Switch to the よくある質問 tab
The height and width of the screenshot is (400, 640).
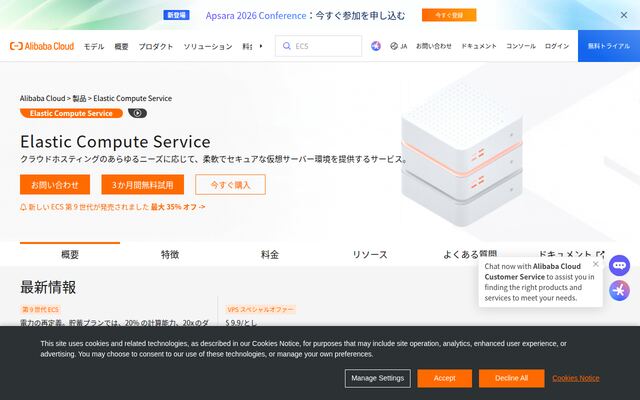click(x=470, y=254)
